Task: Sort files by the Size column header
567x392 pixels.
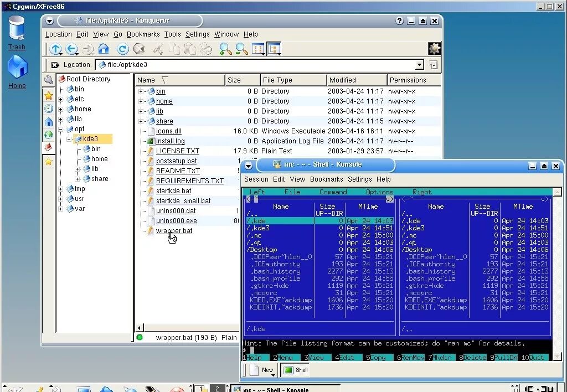Action: coord(243,80)
